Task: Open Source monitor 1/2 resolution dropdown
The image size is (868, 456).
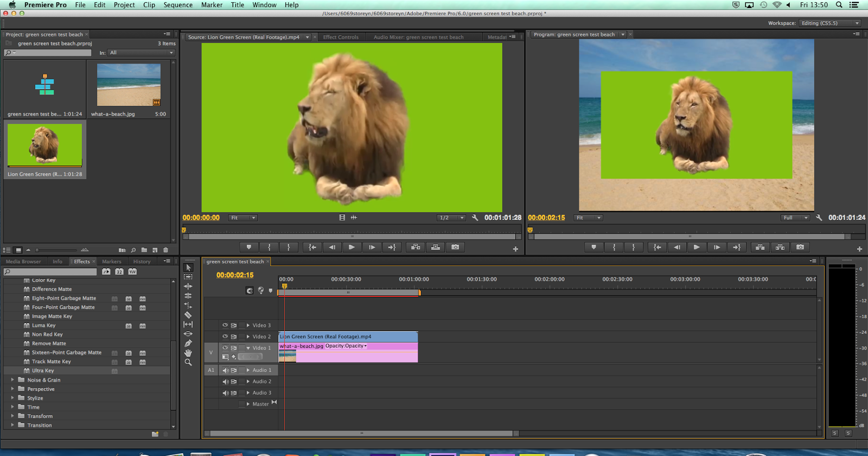Action: [x=451, y=218]
